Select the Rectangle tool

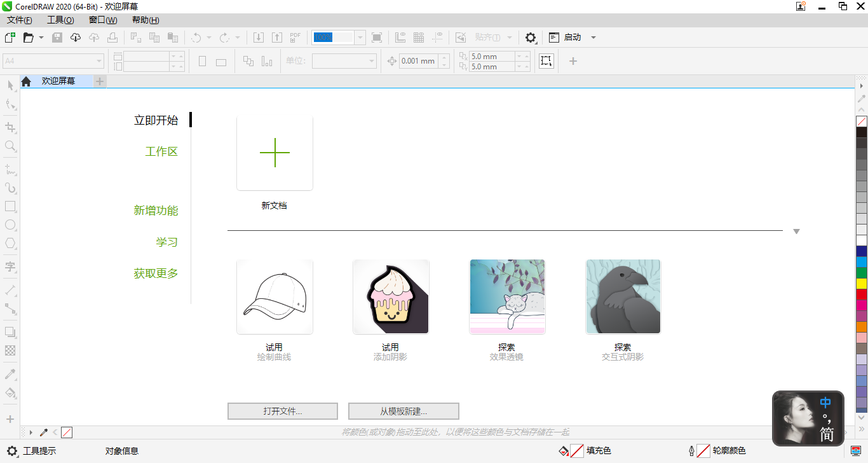click(10, 207)
